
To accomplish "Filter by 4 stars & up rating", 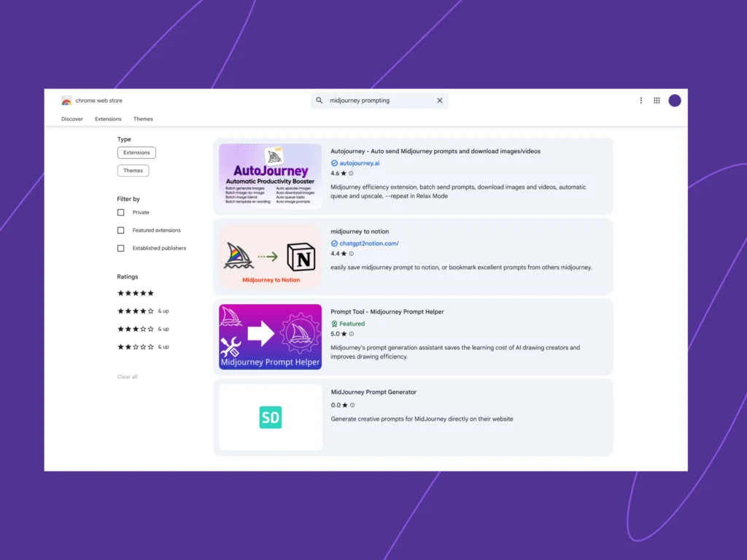I will click(x=136, y=311).
